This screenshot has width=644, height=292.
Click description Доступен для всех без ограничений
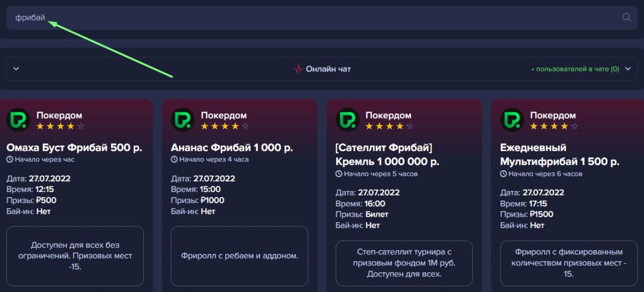[75, 256]
